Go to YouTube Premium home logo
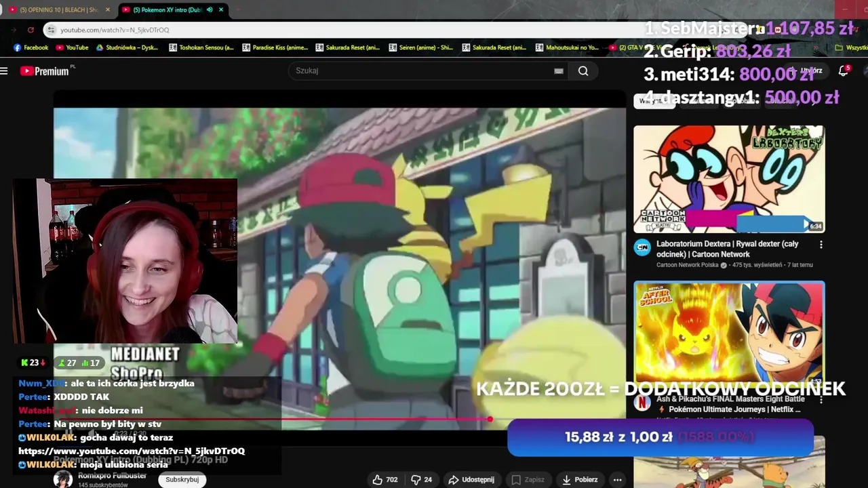Screen dimensions: 868x488 pos(45,71)
